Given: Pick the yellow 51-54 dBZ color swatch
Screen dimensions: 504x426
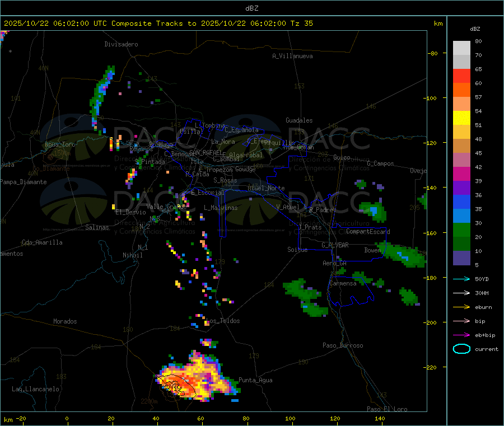Looking at the screenshot, I should pyautogui.click(x=461, y=118).
